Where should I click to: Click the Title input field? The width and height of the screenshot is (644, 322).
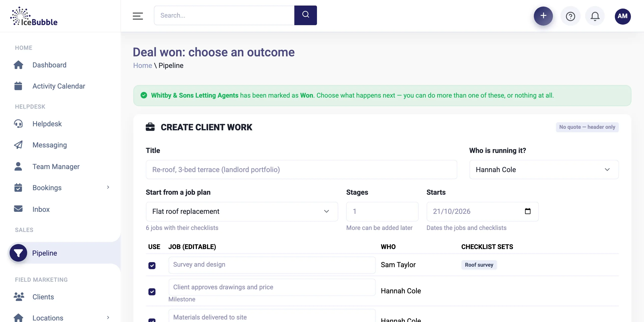click(x=301, y=170)
